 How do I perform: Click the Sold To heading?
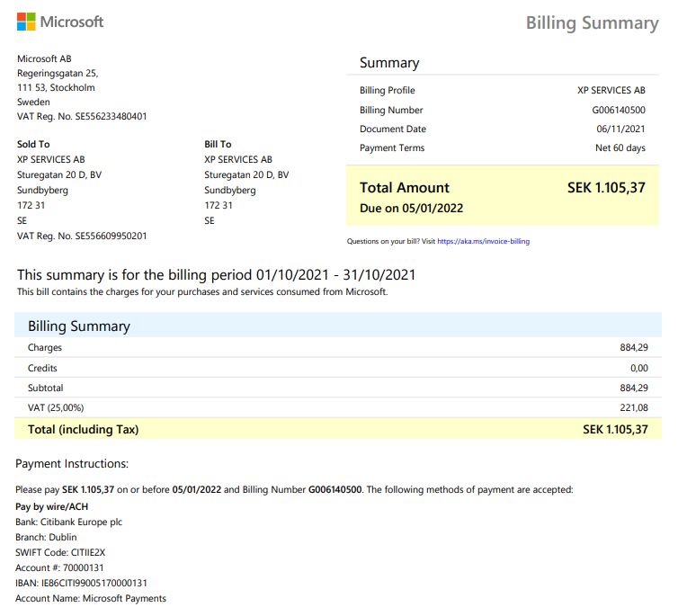point(33,144)
